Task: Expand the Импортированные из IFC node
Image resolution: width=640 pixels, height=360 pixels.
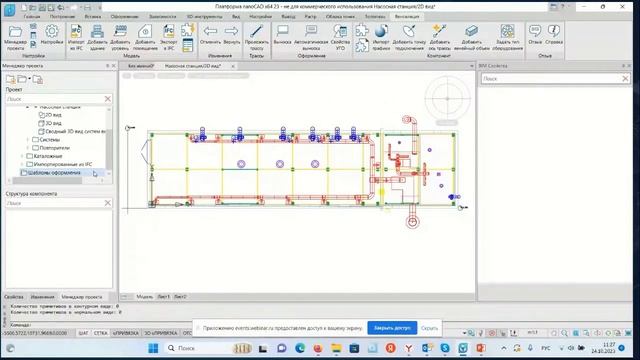Action: [x=22, y=164]
